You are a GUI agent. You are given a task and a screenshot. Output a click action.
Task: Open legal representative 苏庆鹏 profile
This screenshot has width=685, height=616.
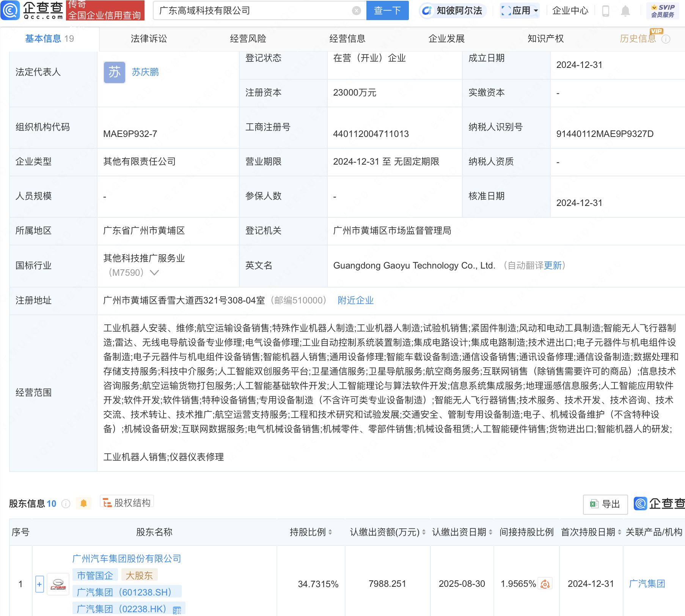[x=145, y=72]
